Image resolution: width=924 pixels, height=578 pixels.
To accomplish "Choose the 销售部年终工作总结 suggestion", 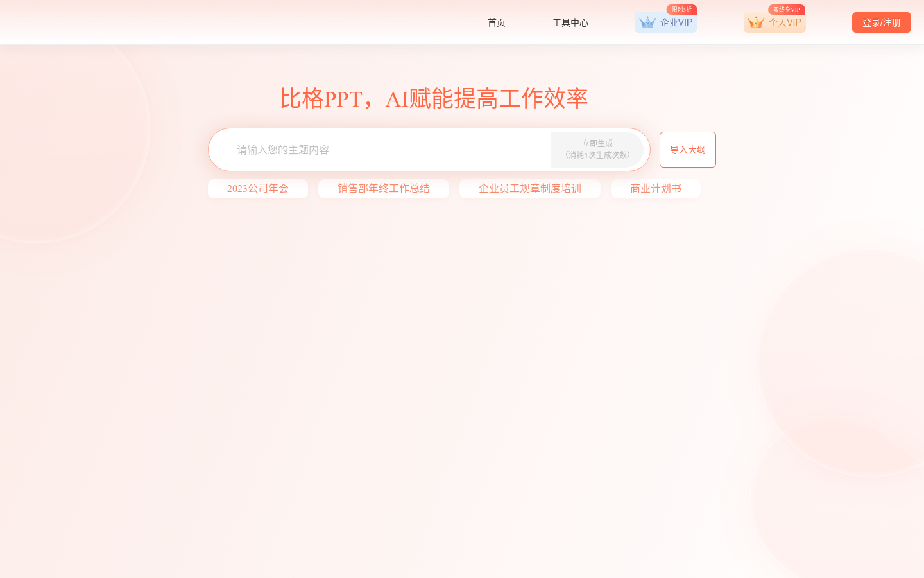I will pyautogui.click(x=384, y=189).
